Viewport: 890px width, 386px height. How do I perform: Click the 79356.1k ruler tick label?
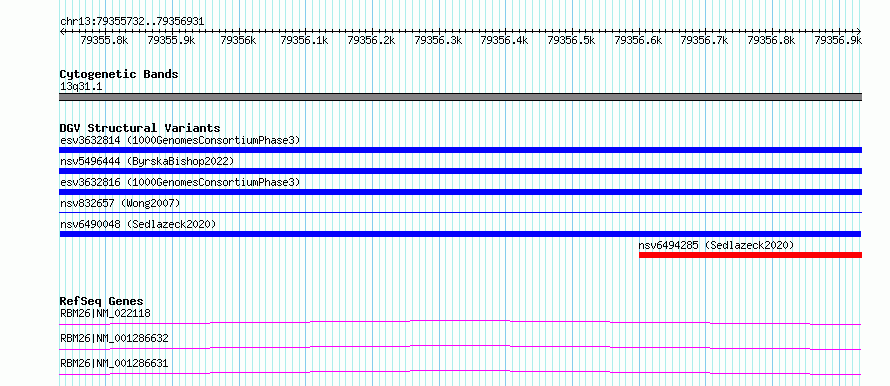click(x=305, y=40)
